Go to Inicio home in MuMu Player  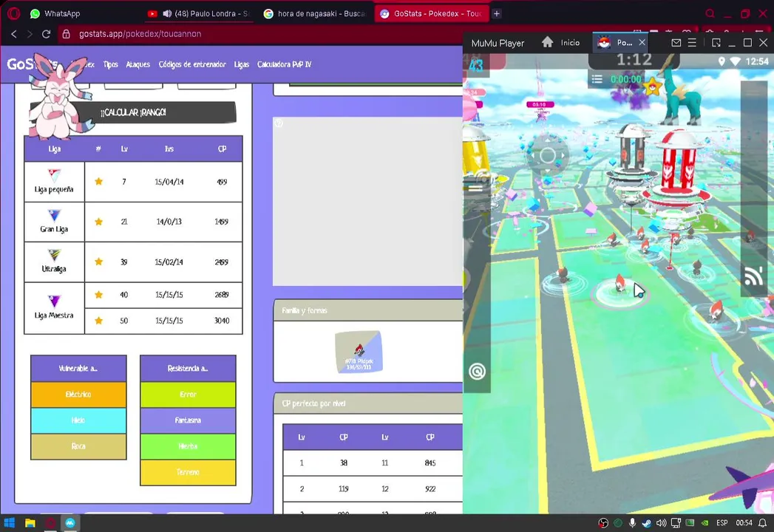click(561, 42)
